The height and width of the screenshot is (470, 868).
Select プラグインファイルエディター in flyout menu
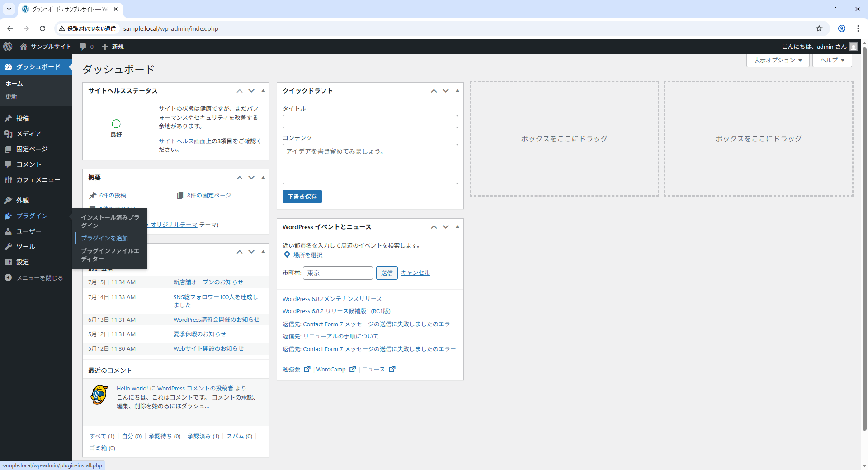[110, 255]
